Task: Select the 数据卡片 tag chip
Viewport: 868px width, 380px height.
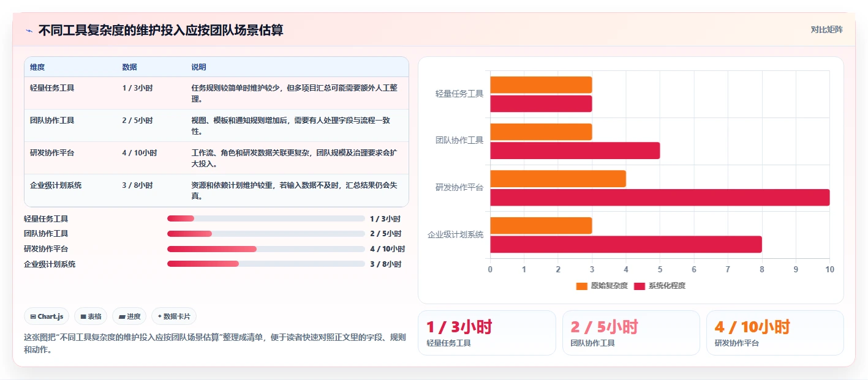Action: click(x=174, y=316)
